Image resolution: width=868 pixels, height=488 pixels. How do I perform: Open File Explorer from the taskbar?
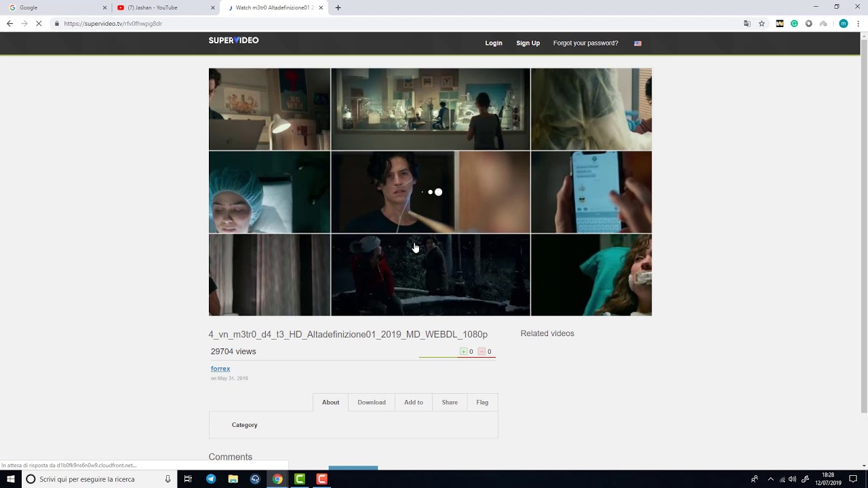(233, 479)
